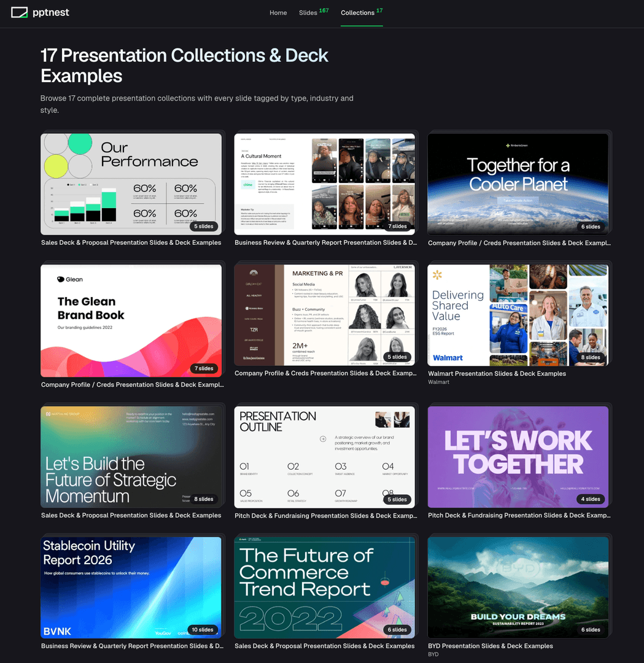
Task: Click the 'Browse 17 complete presentation collections' description
Action: tap(197, 104)
